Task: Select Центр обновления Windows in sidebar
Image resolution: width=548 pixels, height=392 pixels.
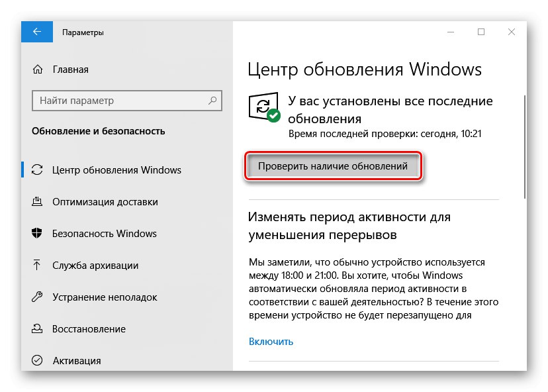Action: (116, 170)
